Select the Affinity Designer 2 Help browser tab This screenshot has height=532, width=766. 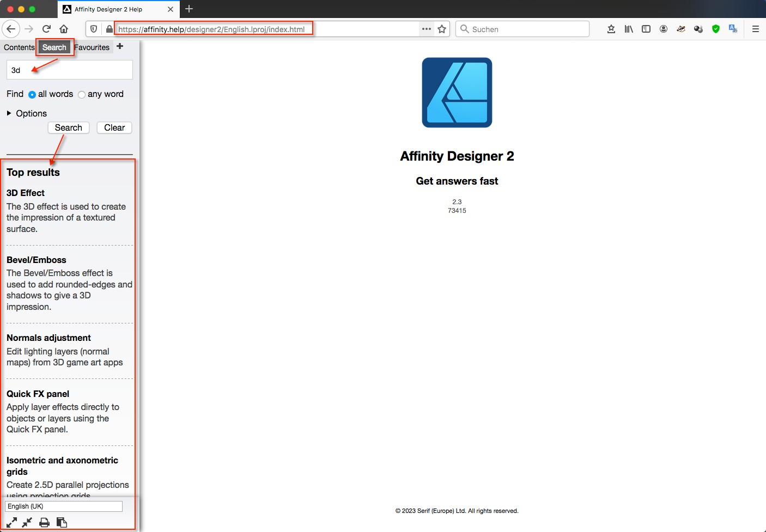(119, 9)
